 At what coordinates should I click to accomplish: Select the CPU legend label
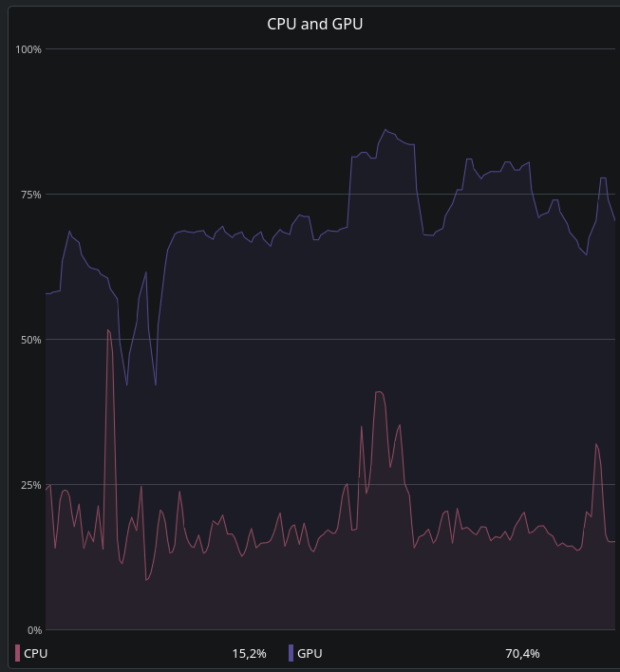[x=35, y=654]
